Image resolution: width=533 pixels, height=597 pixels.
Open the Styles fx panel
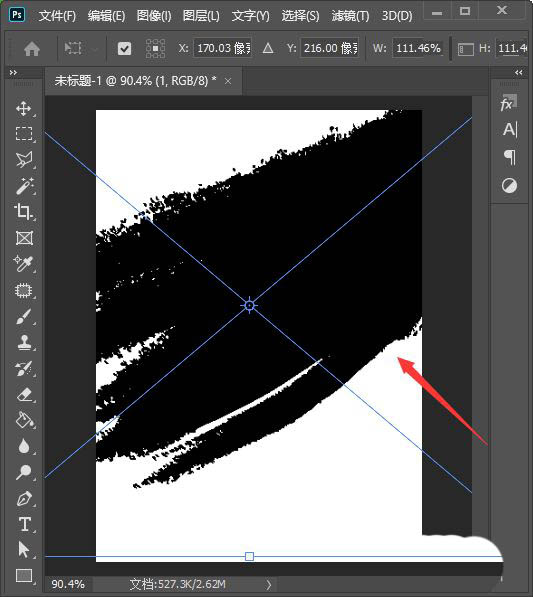pos(509,103)
